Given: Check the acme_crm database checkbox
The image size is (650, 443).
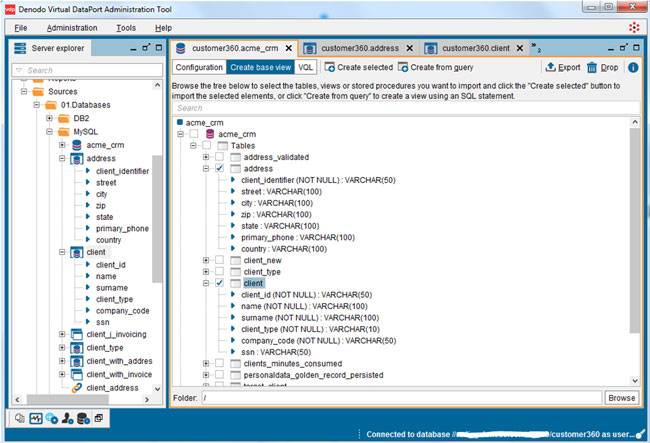Looking at the screenshot, I should [194, 134].
